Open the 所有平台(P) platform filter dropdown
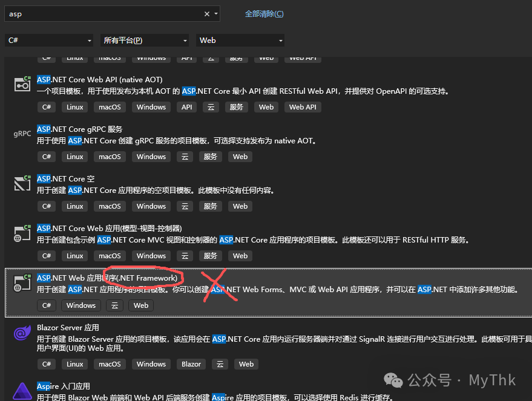Screen dimensions: 532x401 pyautogui.click(x=145, y=41)
